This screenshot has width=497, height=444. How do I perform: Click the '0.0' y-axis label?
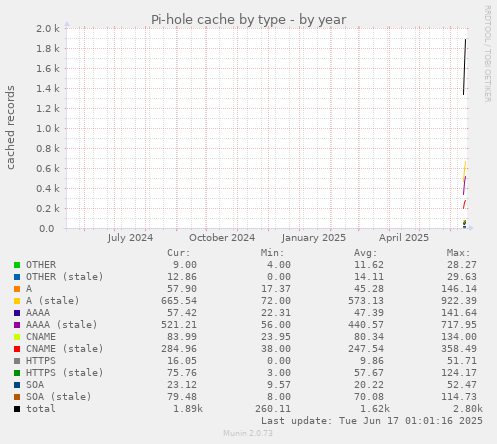pyautogui.click(x=47, y=229)
